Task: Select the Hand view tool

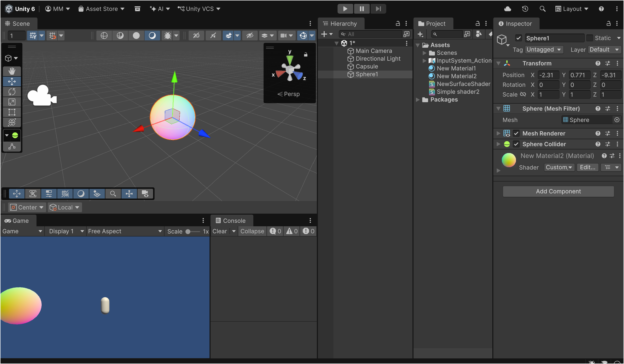Action: tap(12, 71)
